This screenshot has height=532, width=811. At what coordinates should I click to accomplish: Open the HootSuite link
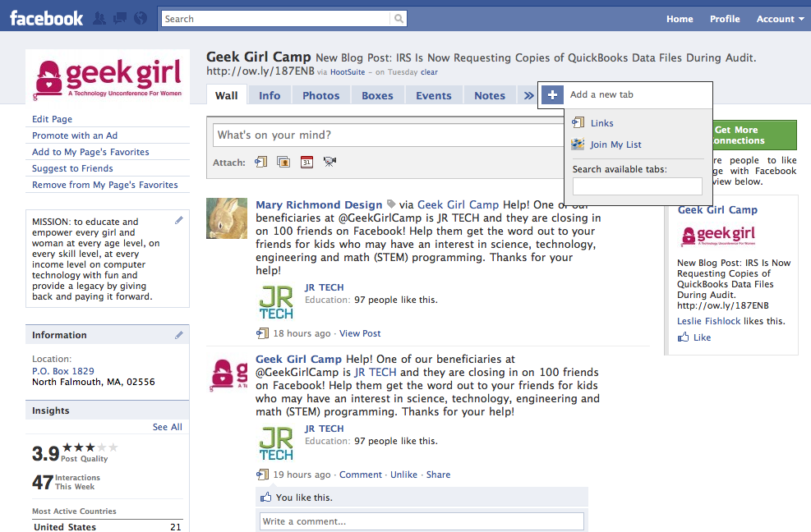pyautogui.click(x=348, y=72)
